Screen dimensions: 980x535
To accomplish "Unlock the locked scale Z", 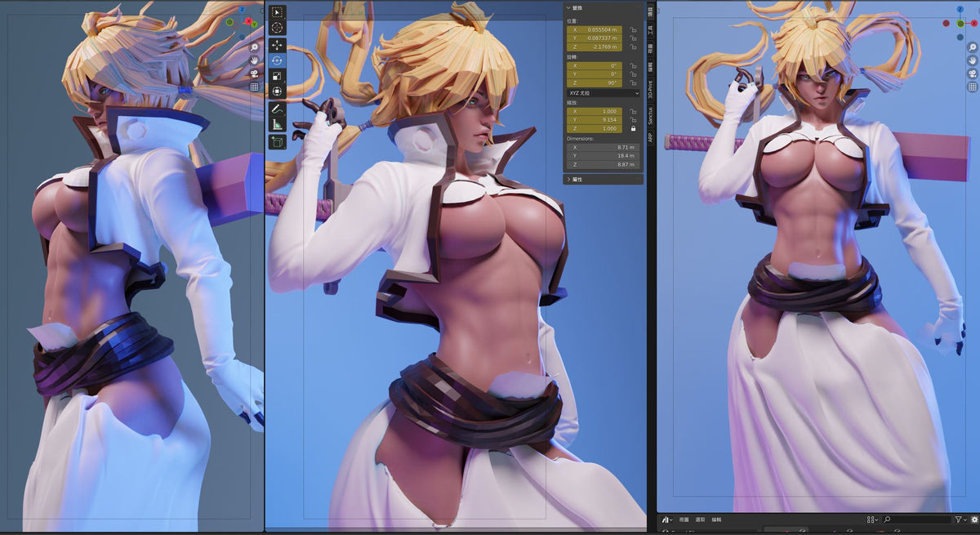I will pyautogui.click(x=632, y=128).
